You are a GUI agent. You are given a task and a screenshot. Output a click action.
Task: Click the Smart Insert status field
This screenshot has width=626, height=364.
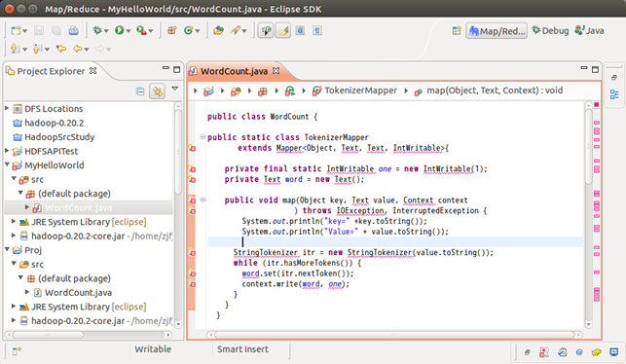pos(242,349)
